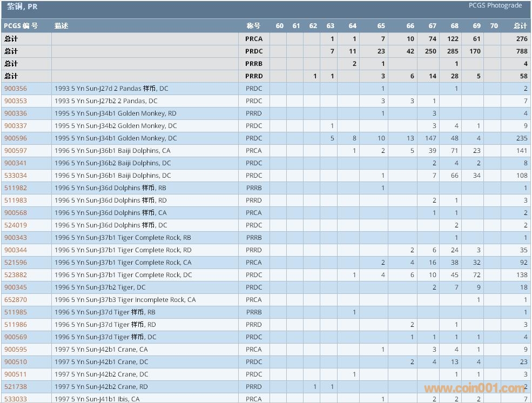Click PCGS number 900343 link
The width and height of the screenshot is (532, 403).
tap(16, 238)
